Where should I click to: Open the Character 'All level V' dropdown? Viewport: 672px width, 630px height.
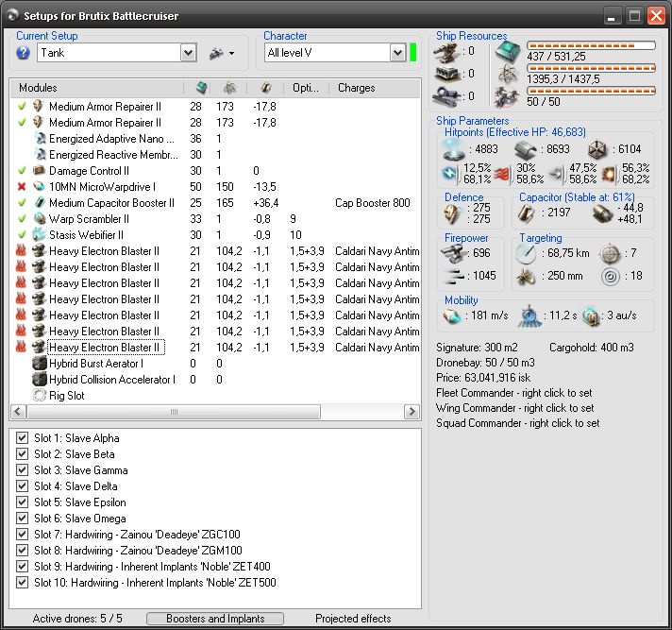[x=397, y=53]
